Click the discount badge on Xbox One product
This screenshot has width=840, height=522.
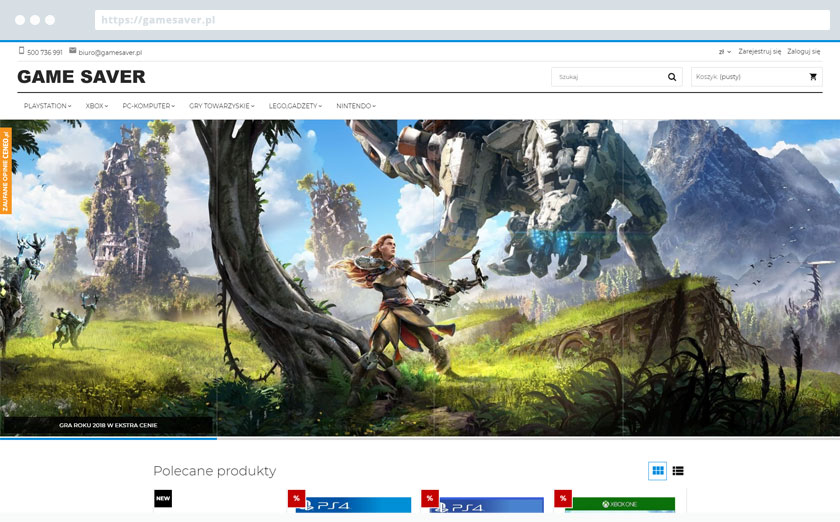coord(562,498)
